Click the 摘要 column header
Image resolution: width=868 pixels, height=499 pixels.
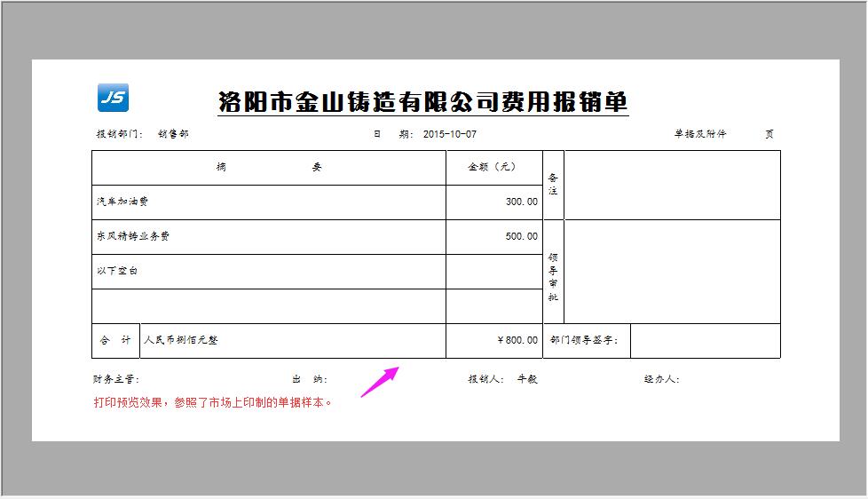tap(268, 167)
